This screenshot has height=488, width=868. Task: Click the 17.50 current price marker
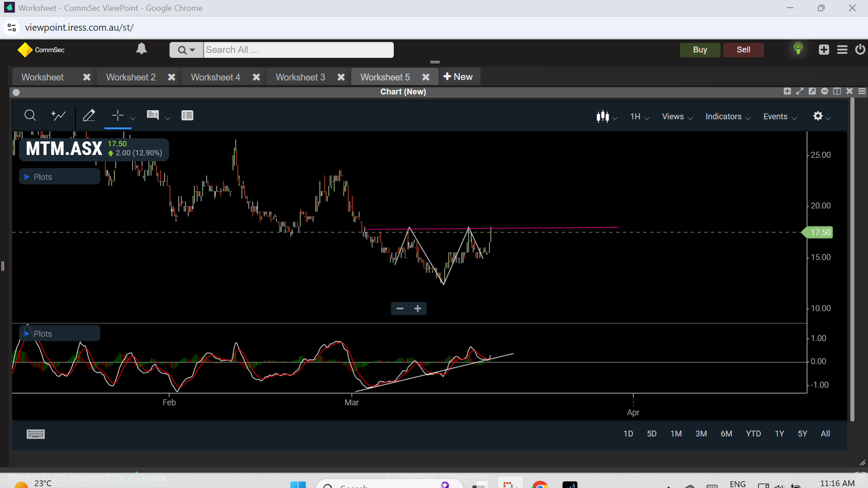click(817, 232)
